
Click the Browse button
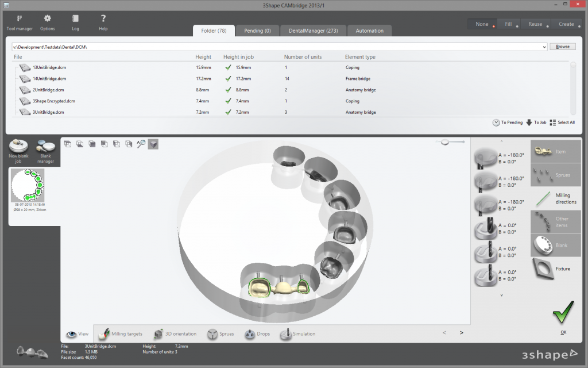pyautogui.click(x=562, y=47)
